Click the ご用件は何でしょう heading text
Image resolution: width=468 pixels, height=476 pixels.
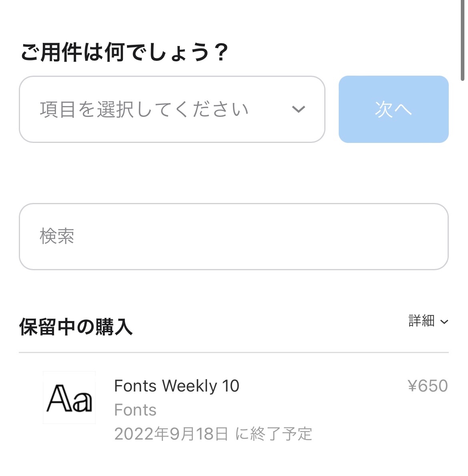pos(116,52)
